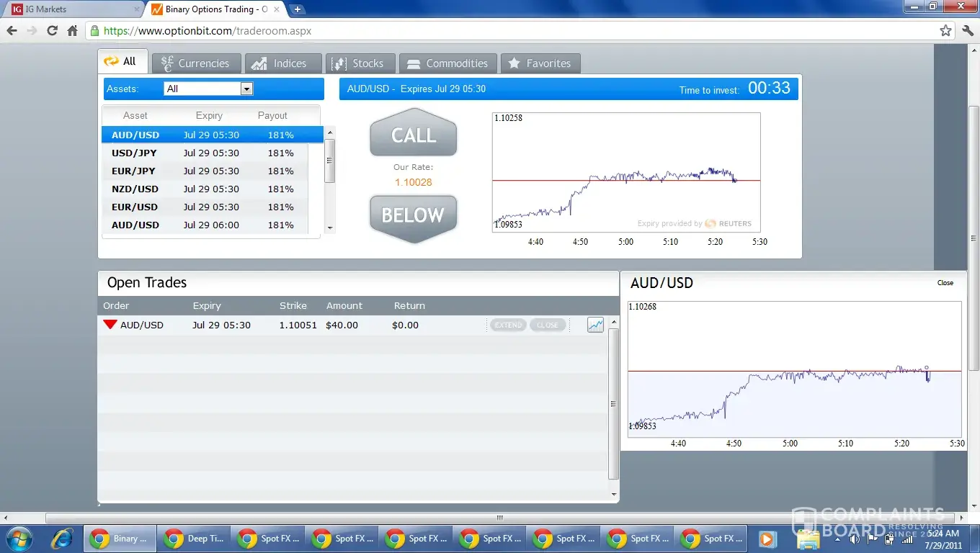Open Chrome wrench settings menu
This screenshot has height=553, width=980.
click(967, 31)
